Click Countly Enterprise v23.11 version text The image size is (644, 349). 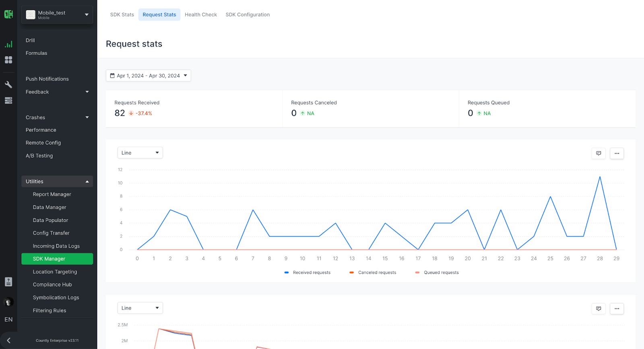(x=57, y=341)
